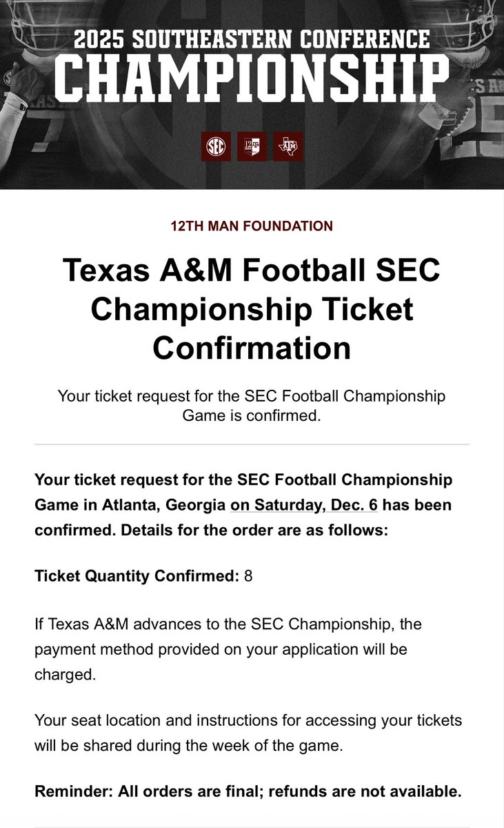Click the 12th Man Foundation logo icon
Viewport: 504px width, 828px height.
pos(252,146)
